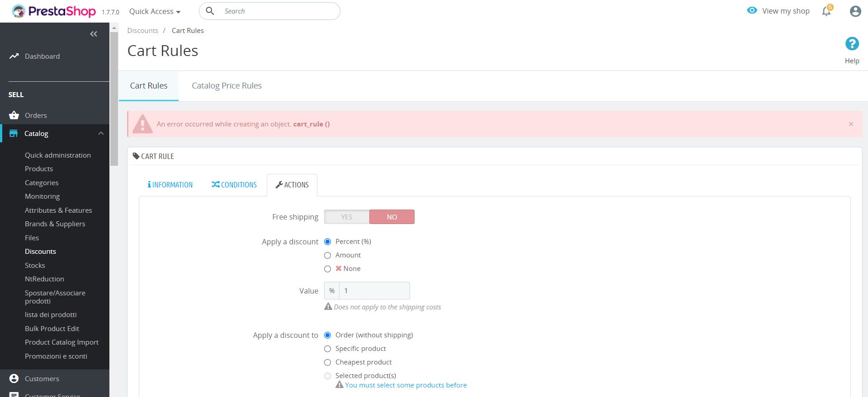The height and width of the screenshot is (397, 868).
Task: Go to Discounts breadcrumb link
Action: (x=142, y=31)
